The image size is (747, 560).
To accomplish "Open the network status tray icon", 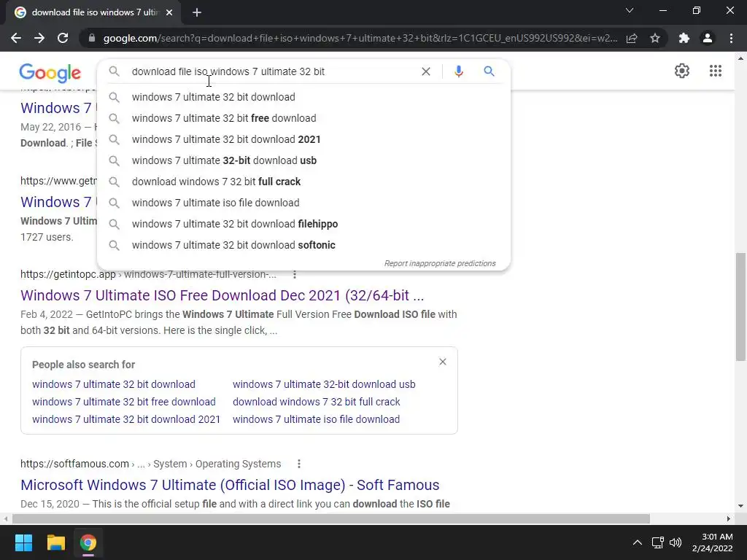I will click(x=657, y=542).
